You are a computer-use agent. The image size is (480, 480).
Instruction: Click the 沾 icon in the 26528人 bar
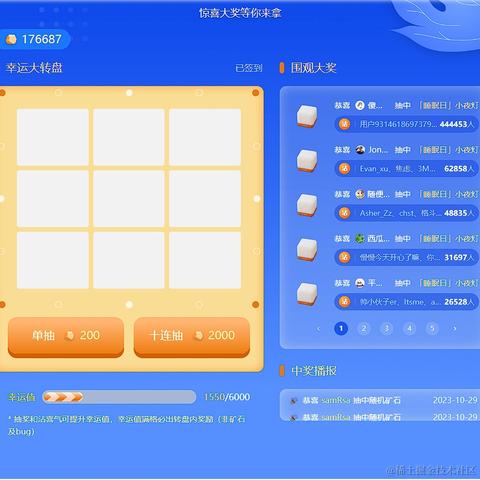[344, 302]
